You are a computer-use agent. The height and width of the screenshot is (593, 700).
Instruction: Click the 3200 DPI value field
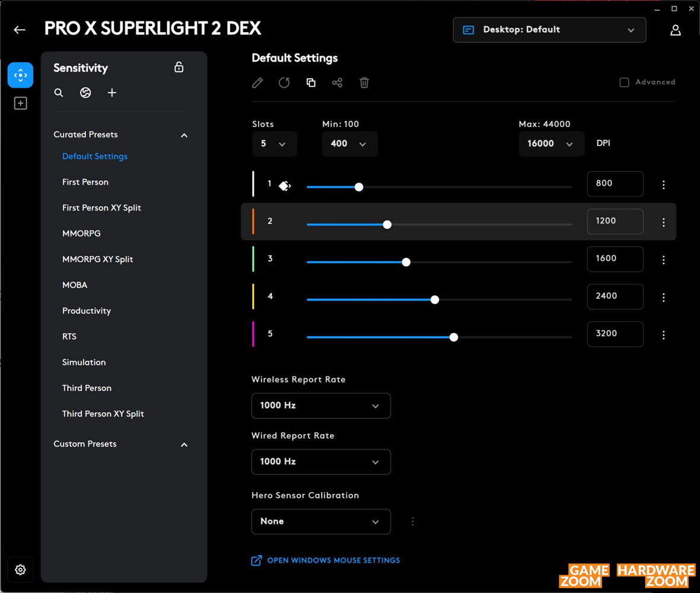615,334
